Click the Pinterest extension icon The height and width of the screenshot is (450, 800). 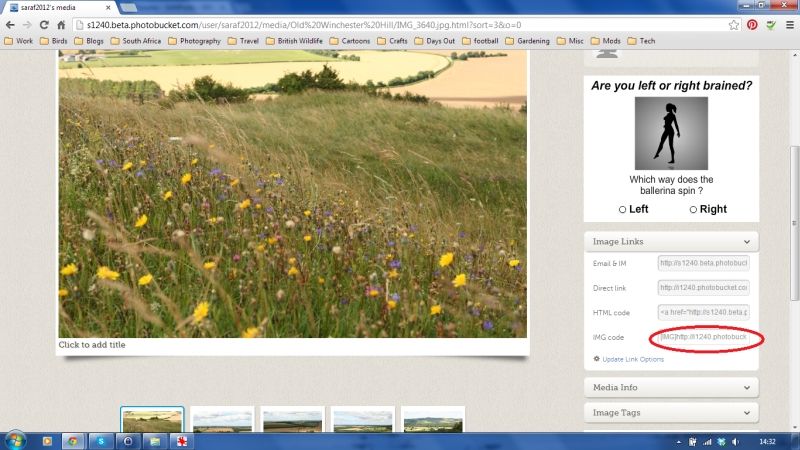pos(752,24)
